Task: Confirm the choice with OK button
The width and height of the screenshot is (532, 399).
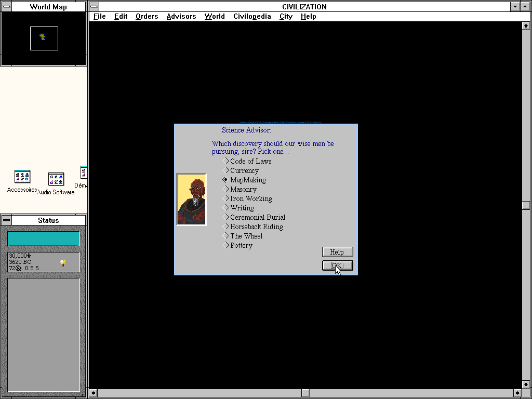Action: click(337, 265)
